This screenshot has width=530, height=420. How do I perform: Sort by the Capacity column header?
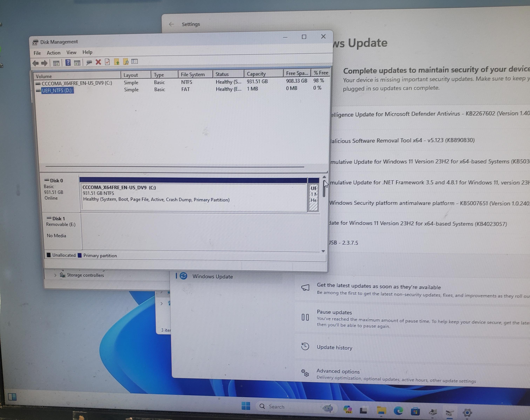264,74
